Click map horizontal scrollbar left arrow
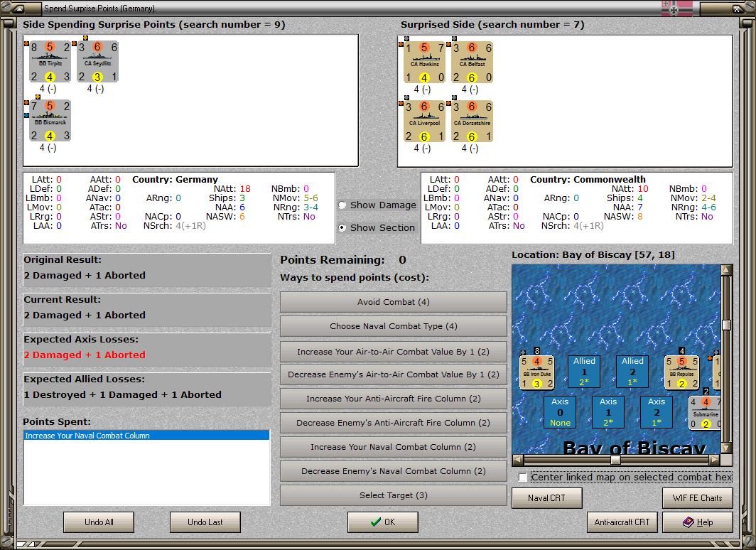 517,460
